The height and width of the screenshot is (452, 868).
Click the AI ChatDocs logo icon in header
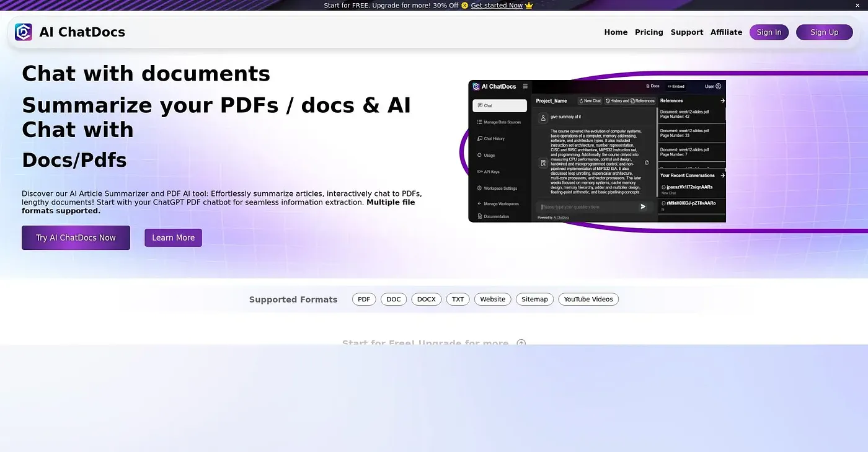pos(24,32)
